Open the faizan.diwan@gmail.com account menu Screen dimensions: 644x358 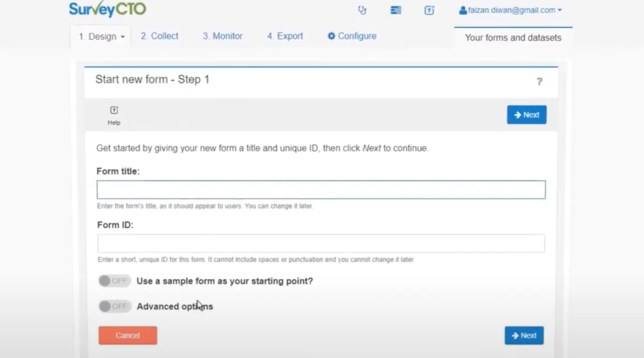click(x=510, y=10)
